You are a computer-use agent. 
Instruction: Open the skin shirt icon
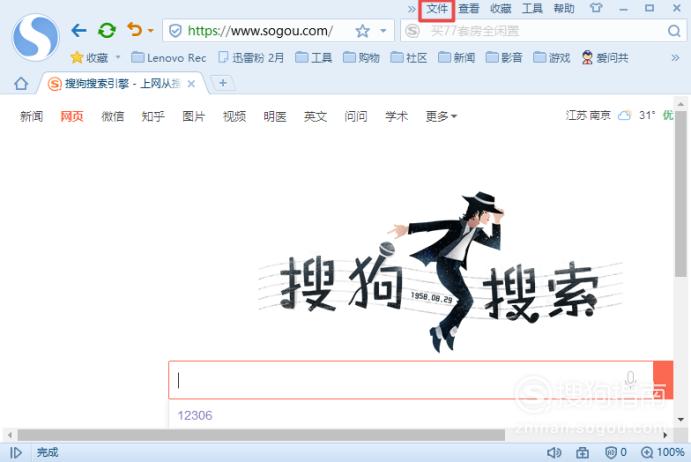pos(596,8)
